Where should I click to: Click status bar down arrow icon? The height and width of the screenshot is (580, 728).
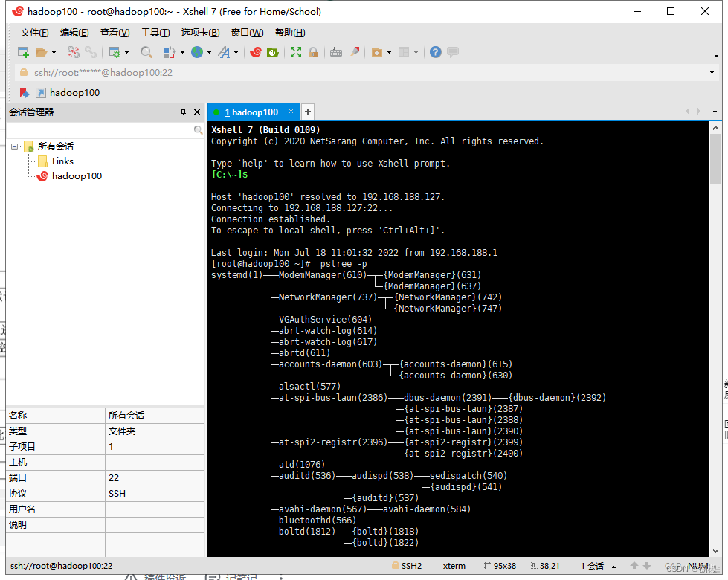pyautogui.click(x=647, y=566)
